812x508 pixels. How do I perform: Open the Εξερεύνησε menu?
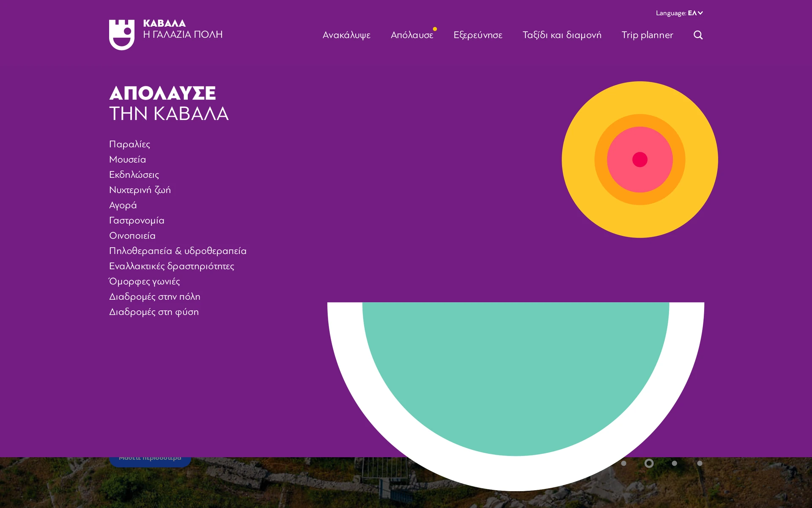point(478,35)
